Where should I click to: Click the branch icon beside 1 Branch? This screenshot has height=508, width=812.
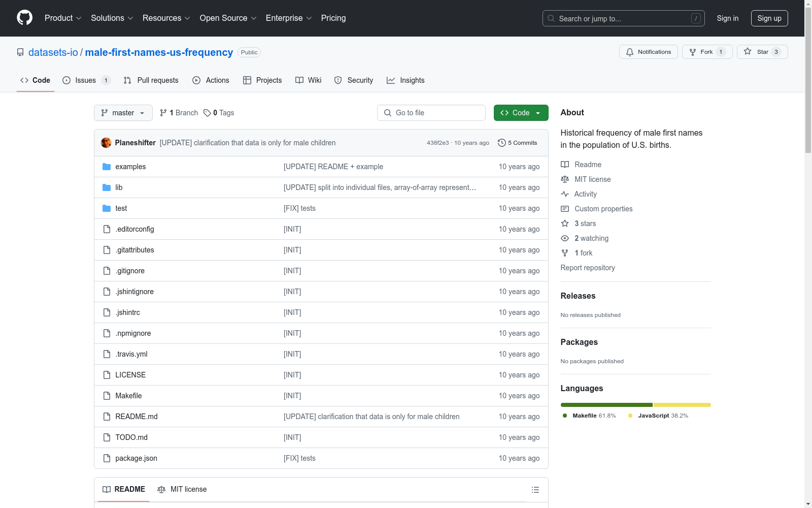pos(163,113)
